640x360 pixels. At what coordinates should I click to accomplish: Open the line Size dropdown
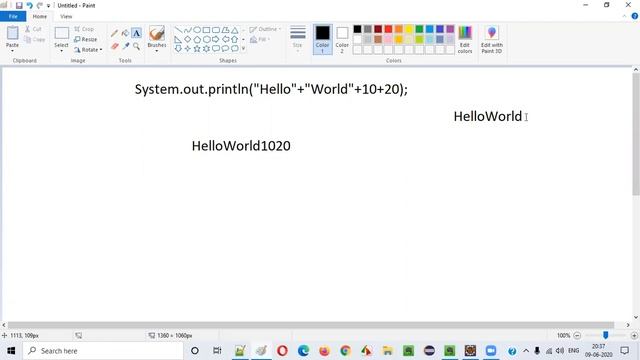tap(298, 39)
